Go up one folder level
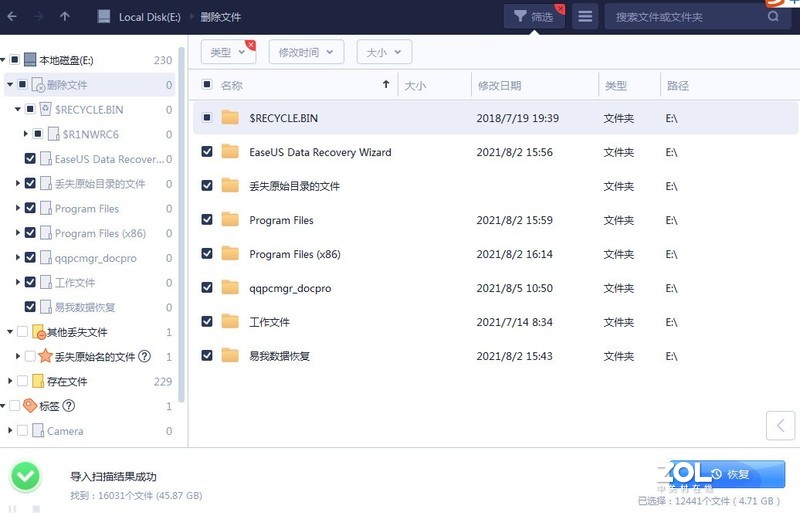 65,16
